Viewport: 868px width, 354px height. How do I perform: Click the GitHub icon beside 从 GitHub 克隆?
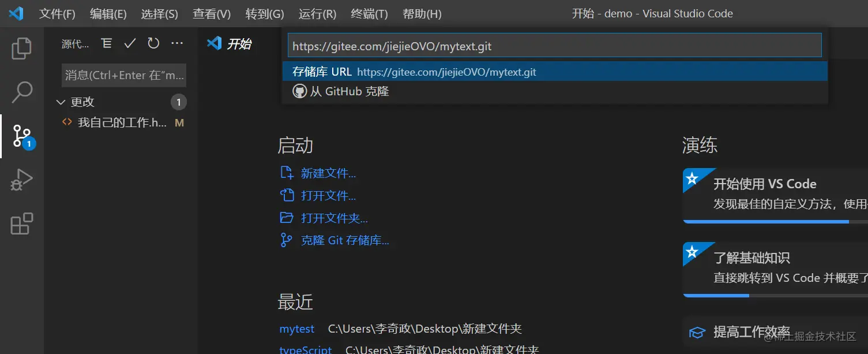pyautogui.click(x=299, y=90)
